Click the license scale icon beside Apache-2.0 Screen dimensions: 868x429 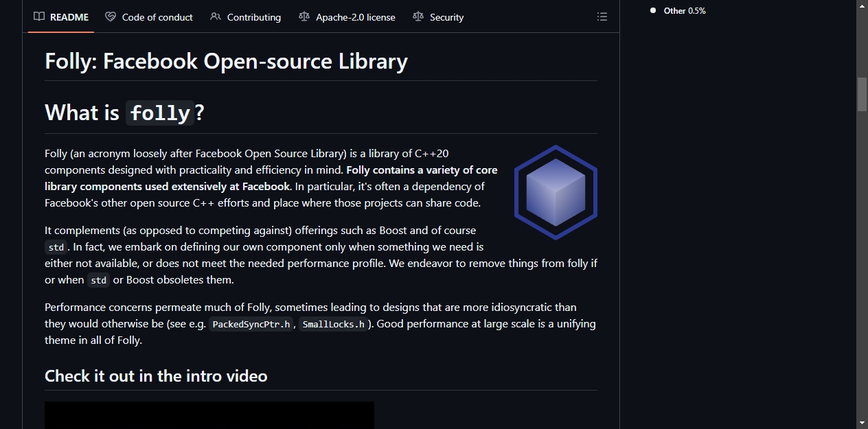(304, 17)
